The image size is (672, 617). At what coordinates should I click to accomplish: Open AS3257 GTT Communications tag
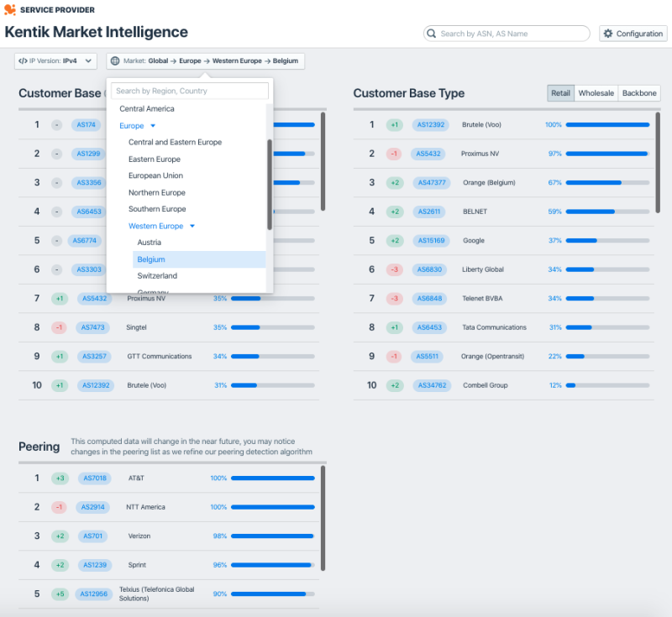click(94, 356)
